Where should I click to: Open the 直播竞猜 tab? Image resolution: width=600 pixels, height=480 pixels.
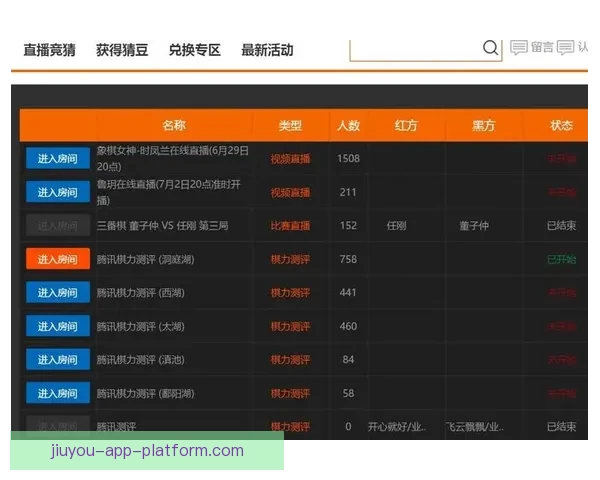click(x=49, y=50)
